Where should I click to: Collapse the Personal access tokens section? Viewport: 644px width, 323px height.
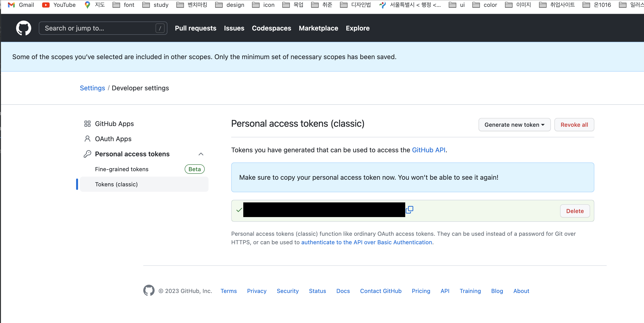(201, 154)
